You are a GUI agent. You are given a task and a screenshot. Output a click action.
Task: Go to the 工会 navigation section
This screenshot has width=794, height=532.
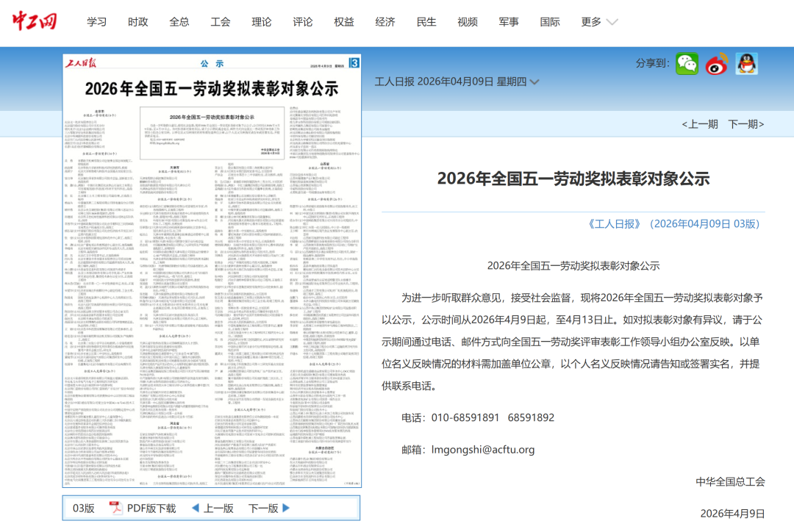(x=220, y=22)
